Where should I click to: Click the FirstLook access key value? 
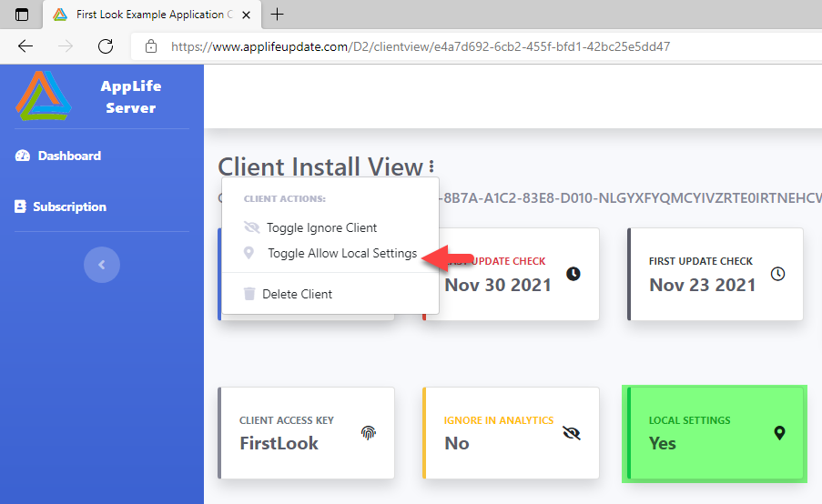click(279, 443)
